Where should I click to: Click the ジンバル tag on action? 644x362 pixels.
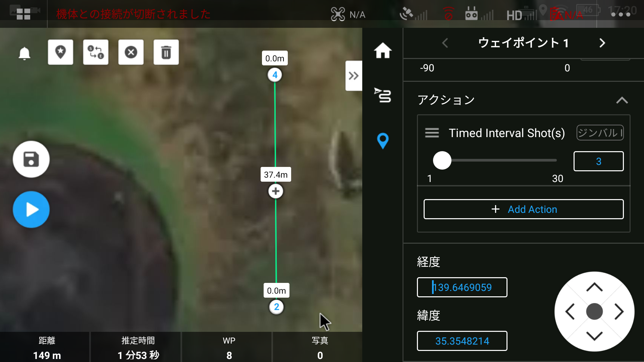[x=600, y=133]
